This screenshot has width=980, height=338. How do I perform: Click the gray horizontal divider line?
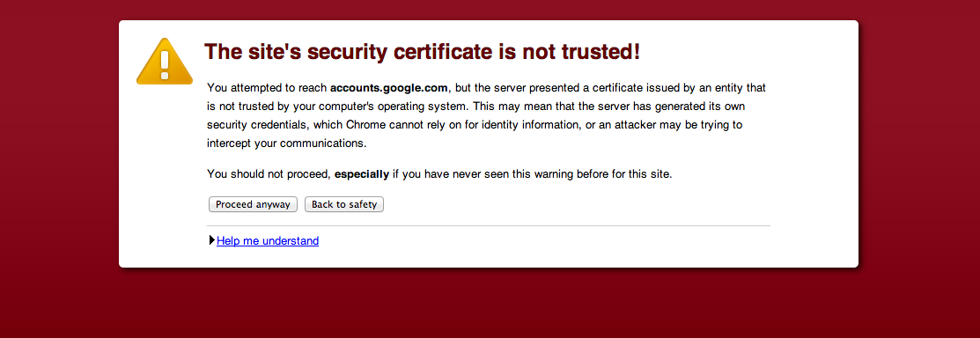coord(488,225)
